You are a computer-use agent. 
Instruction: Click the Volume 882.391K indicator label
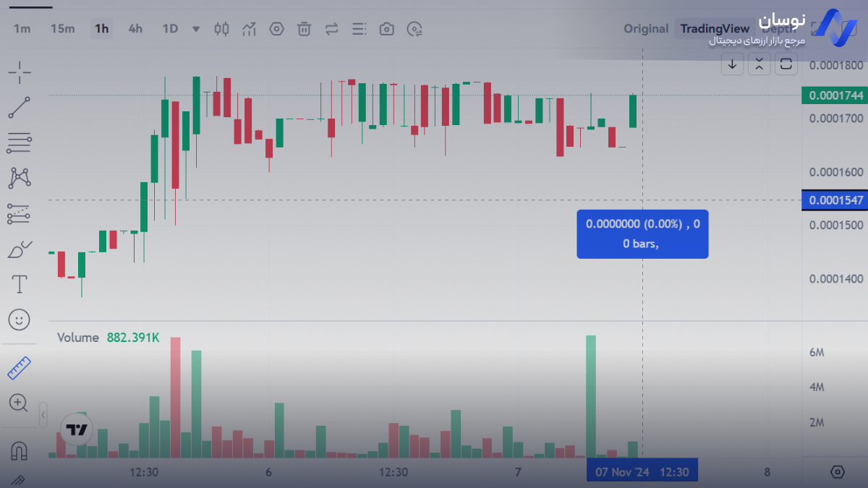109,338
